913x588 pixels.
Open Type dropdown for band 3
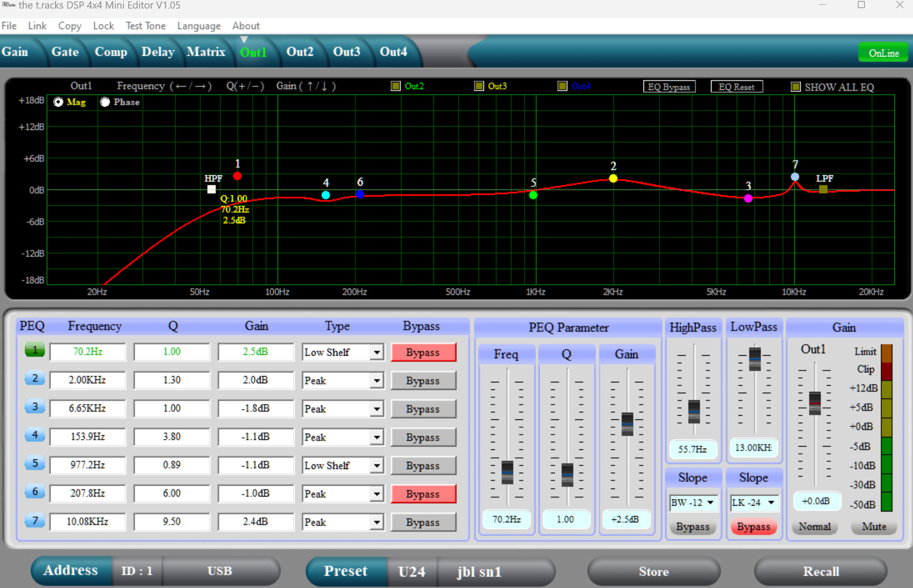[x=377, y=409]
